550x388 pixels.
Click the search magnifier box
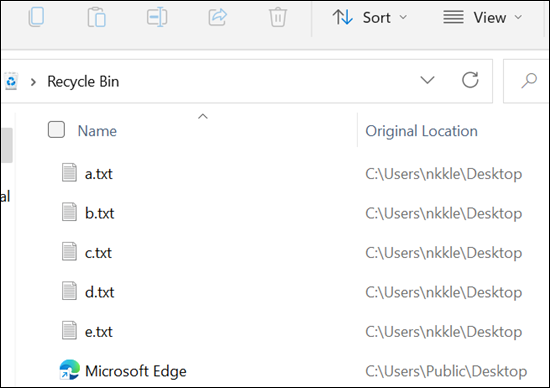[526, 81]
